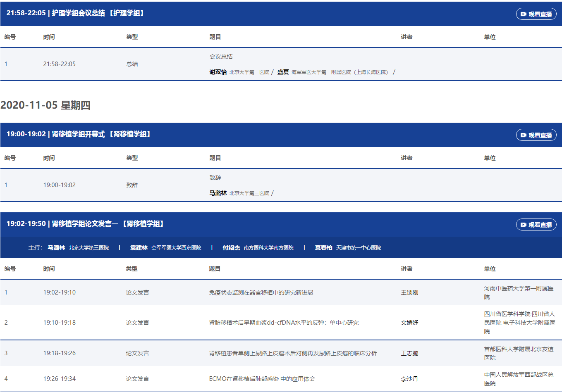Click camera icon in 论文发言一 header

point(524,225)
